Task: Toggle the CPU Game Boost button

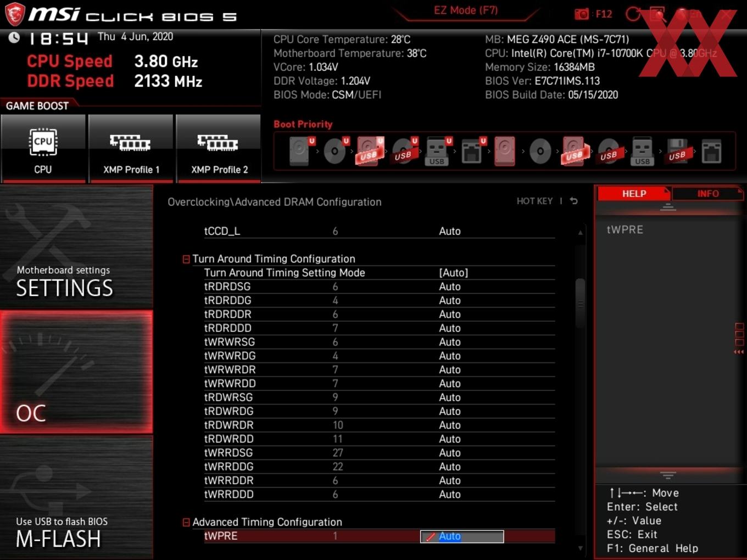Action: coord(43,148)
